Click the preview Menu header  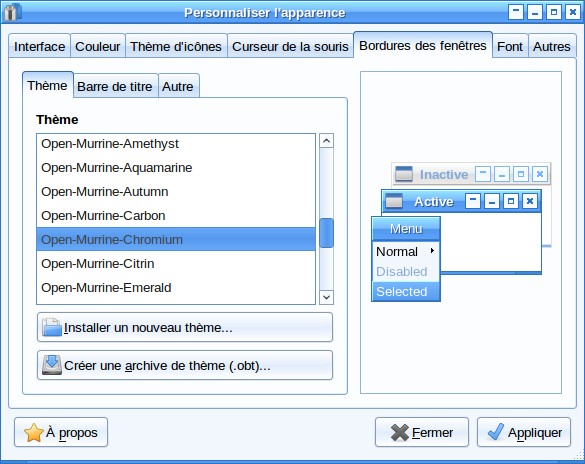[x=406, y=228]
